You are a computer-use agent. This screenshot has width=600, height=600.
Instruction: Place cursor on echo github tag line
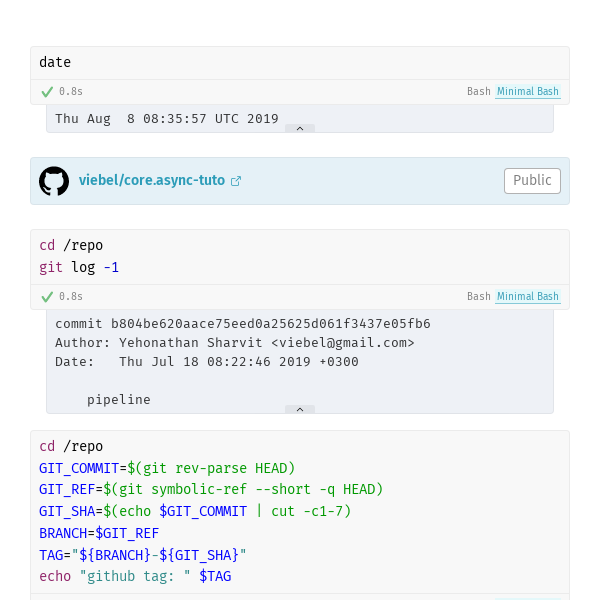click(x=135, y=576)
